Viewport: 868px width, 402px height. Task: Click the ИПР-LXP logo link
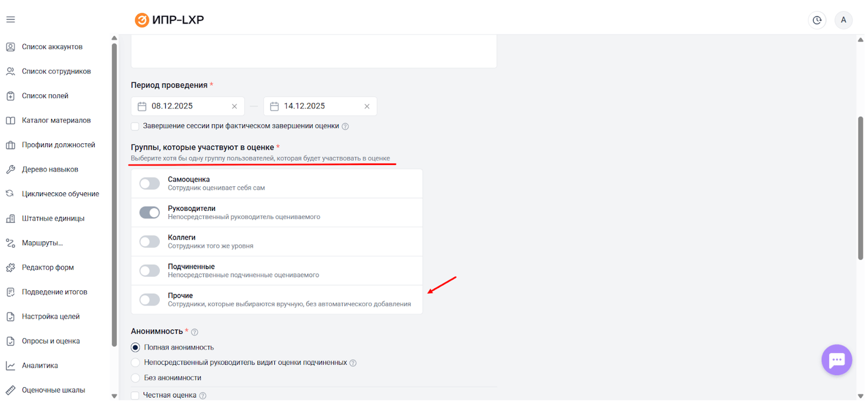(x=169, y=20)
